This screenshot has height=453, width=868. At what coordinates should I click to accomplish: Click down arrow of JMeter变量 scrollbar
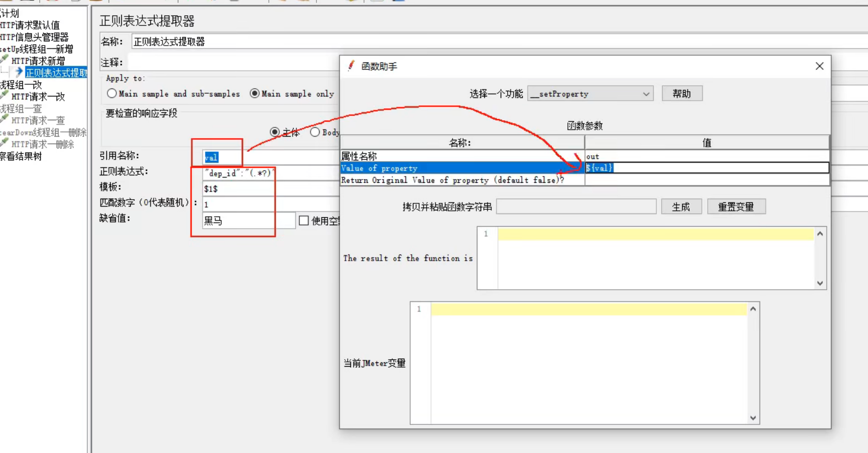[x=753, y=418]
